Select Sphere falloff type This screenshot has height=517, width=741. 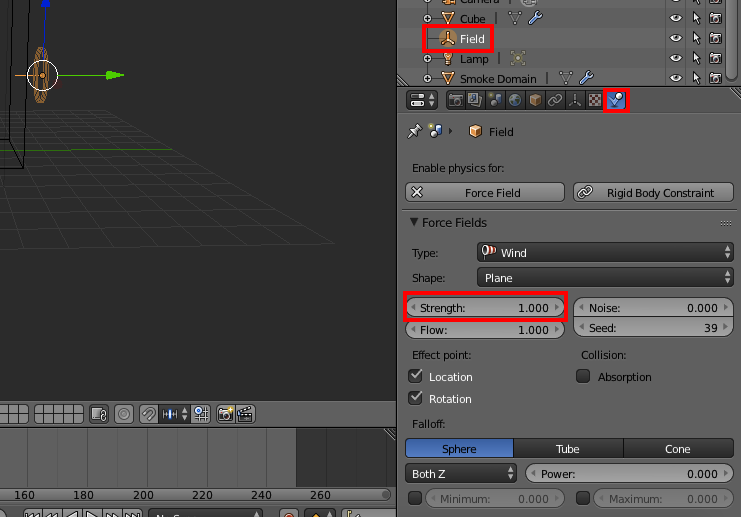[x=459, y=448]
